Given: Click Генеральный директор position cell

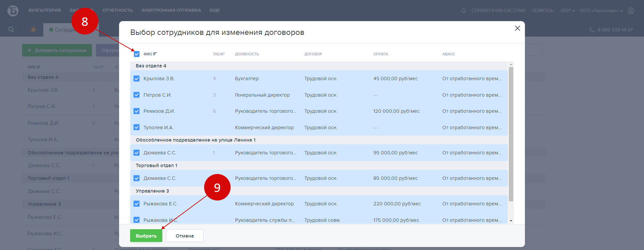Looking at the screenshot, I should (262, 95).
